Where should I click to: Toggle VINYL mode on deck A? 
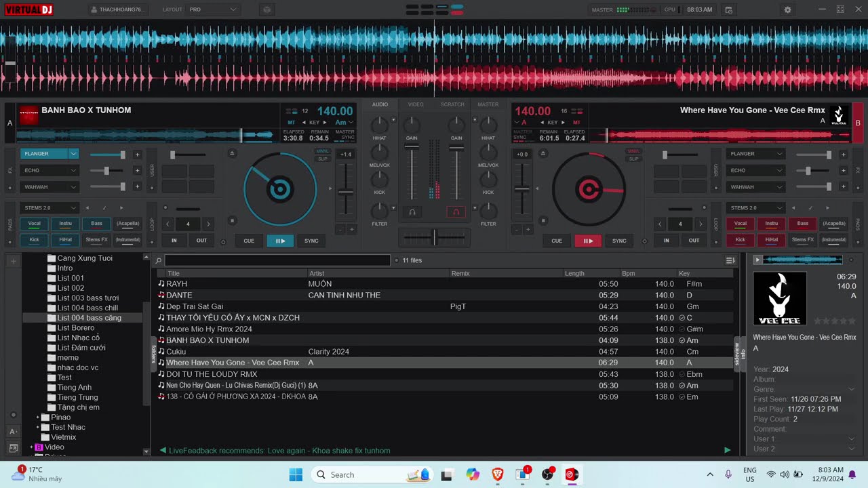click(x=323, y=151)
